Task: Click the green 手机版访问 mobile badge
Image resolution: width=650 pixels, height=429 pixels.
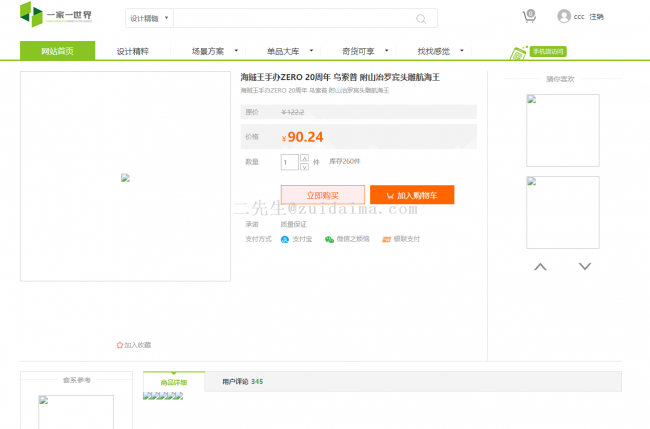Action: 538,52
